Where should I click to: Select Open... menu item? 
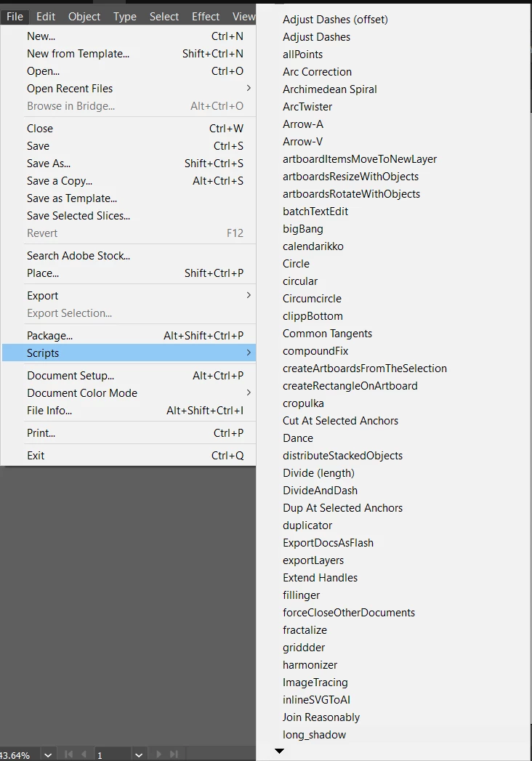pyautogui.click(x=129, y=71)
